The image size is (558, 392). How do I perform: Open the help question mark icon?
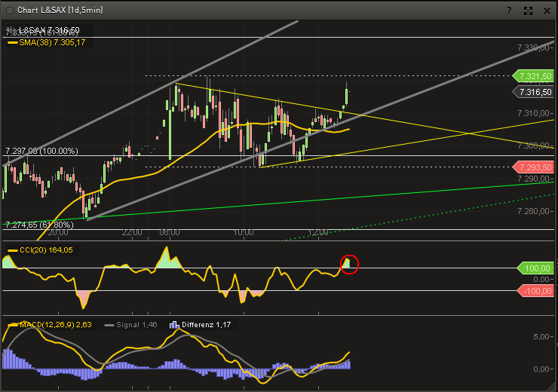pos(509,11)
